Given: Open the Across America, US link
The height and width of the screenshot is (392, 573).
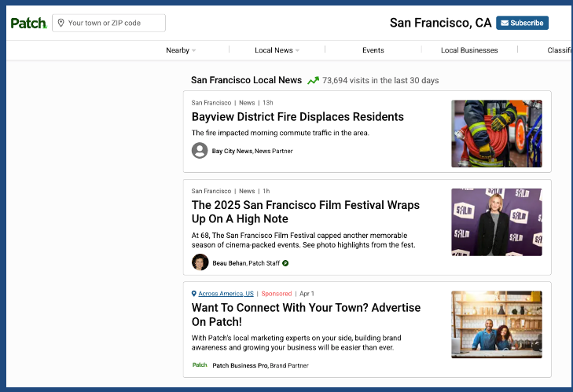Looking at the screenshot, I should coord(226,293).
